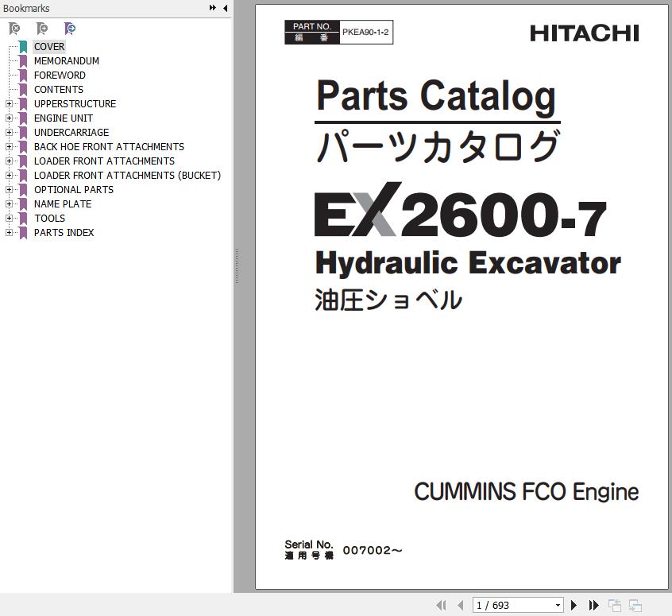Click the bookmark icon beside PARTS INDEX
Screen dimensions: 672x616
(x=23, y=233)
